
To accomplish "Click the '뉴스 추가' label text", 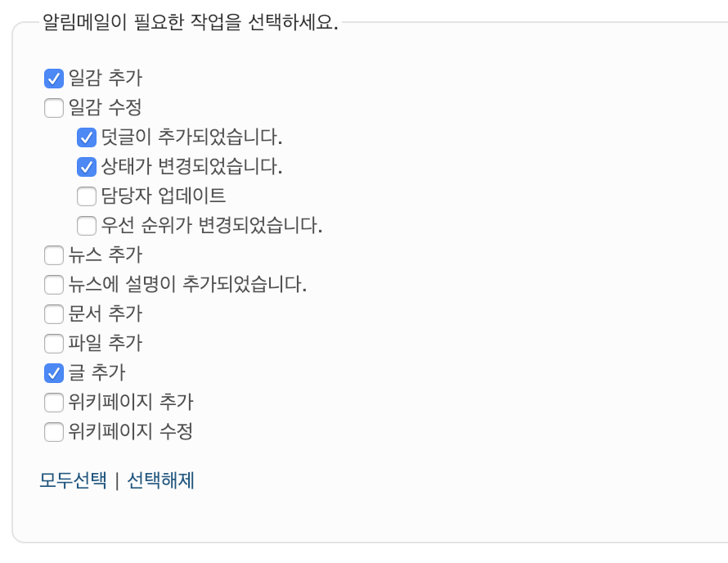I will 106,255.
